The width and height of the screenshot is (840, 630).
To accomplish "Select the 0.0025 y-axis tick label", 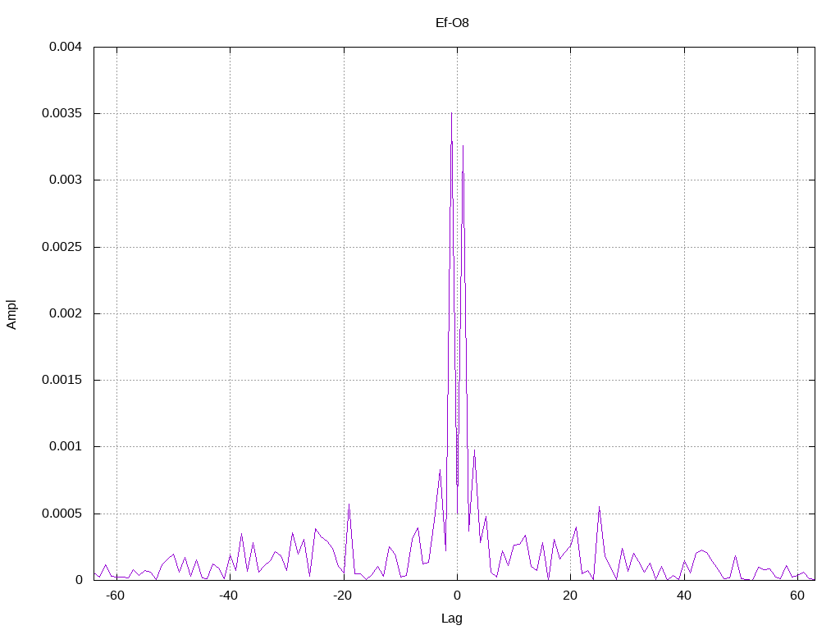I will [62, 246].
